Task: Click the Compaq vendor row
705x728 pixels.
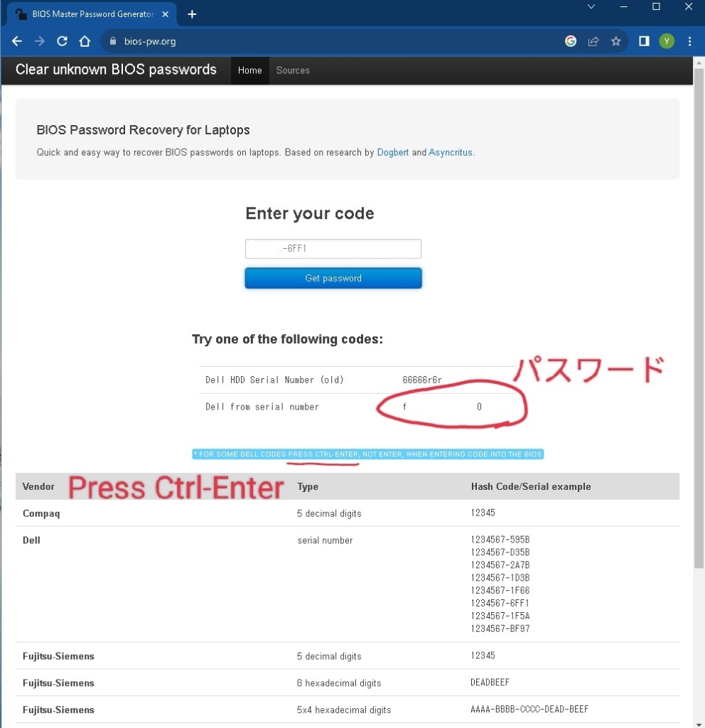Action: (x=347, y=513)
